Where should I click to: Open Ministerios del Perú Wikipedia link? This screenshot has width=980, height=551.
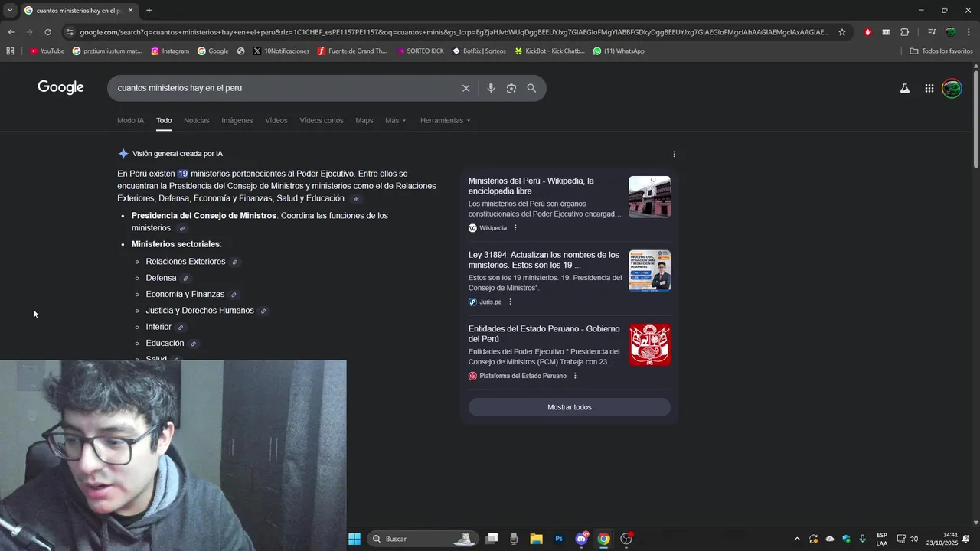click(x=531, y=186)
